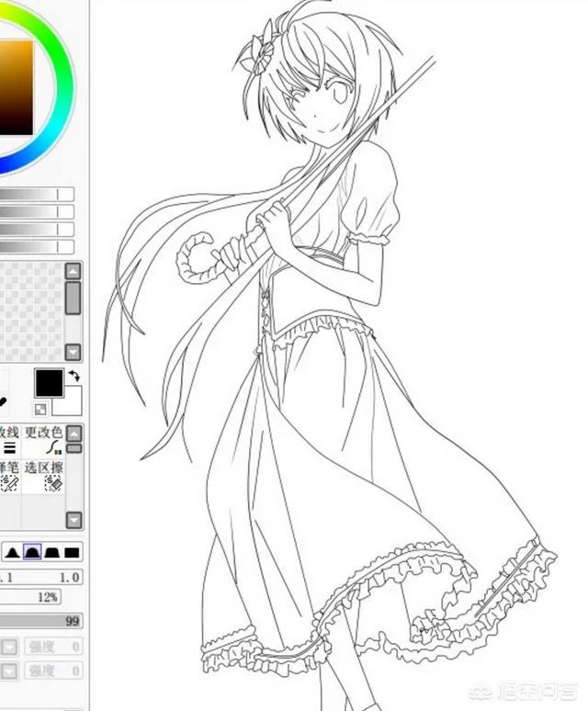The width and height of the screenshot is (588, 711).
Task: Click the checkered swatch palette grid
Action: point(31,311)
